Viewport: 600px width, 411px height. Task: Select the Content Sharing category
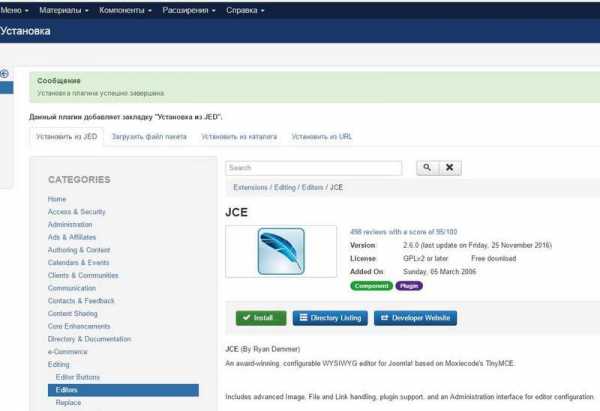[x=73, y=313]
